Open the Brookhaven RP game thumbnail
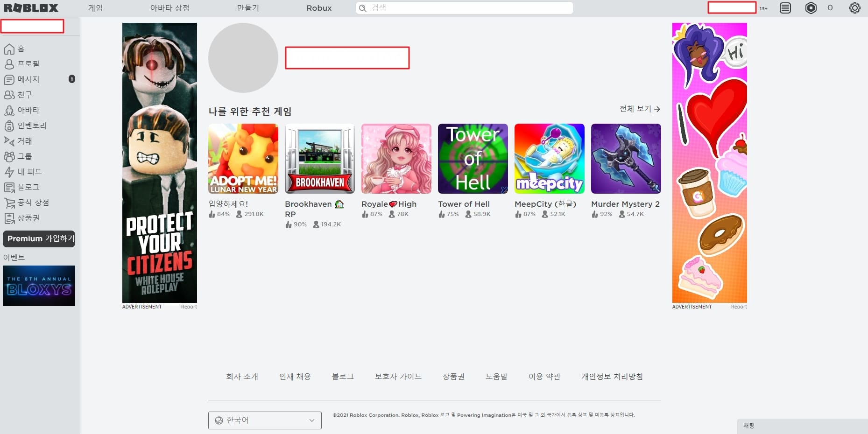Screen dimensions: 868x434 coord(320,159)
